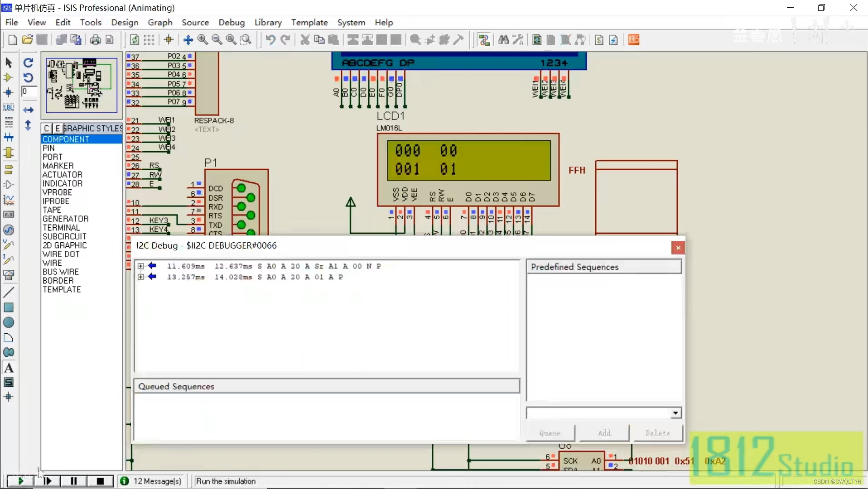Click the New Design file icon

13,40
